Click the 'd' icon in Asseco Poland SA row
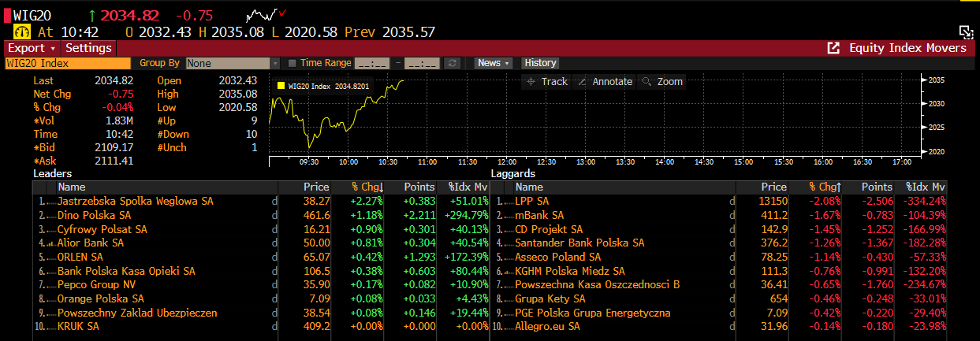This screenshot has height=341, width=980. pos(732,257)
